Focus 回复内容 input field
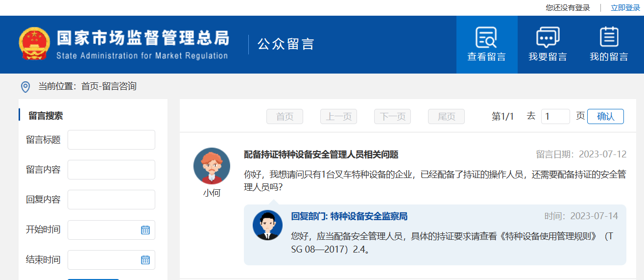This screenshot has width=644, height=280. coord(111,200)
